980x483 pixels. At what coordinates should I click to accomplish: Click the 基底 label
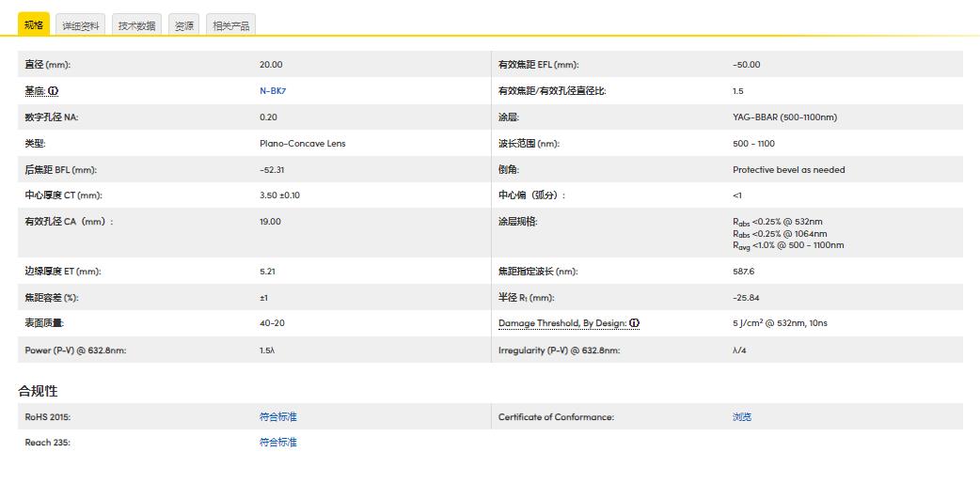35,91
